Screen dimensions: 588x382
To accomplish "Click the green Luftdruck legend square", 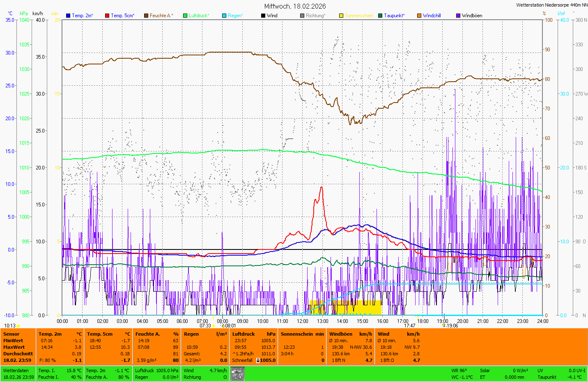I will pos(185,16).
